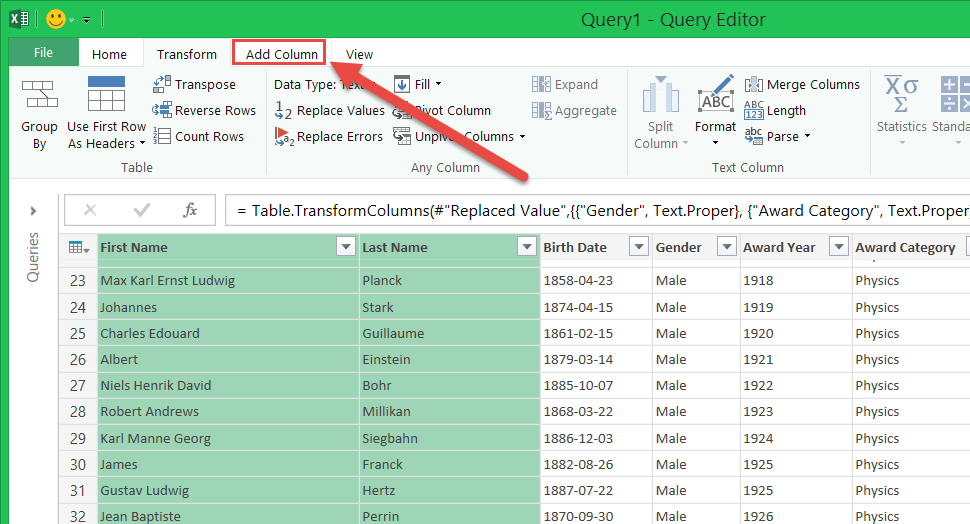Click inside the formula bar
This screenshot has height=524, width=970.
click(x=600, y=211)
